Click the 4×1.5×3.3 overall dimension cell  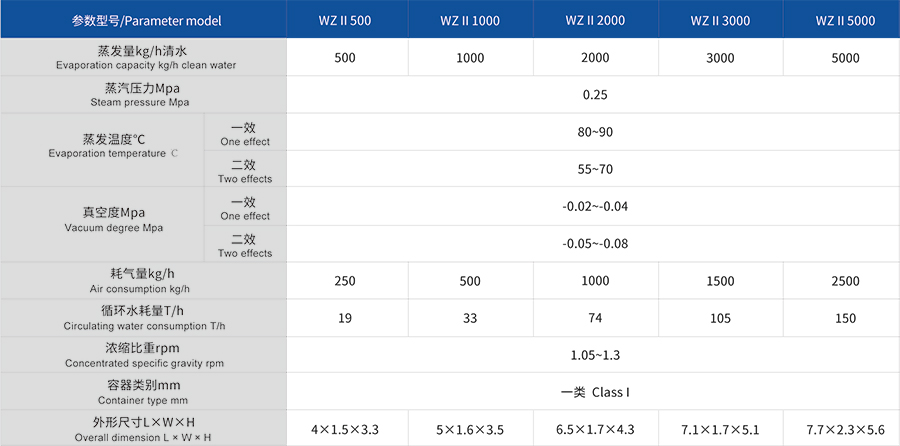pos(345,429)
